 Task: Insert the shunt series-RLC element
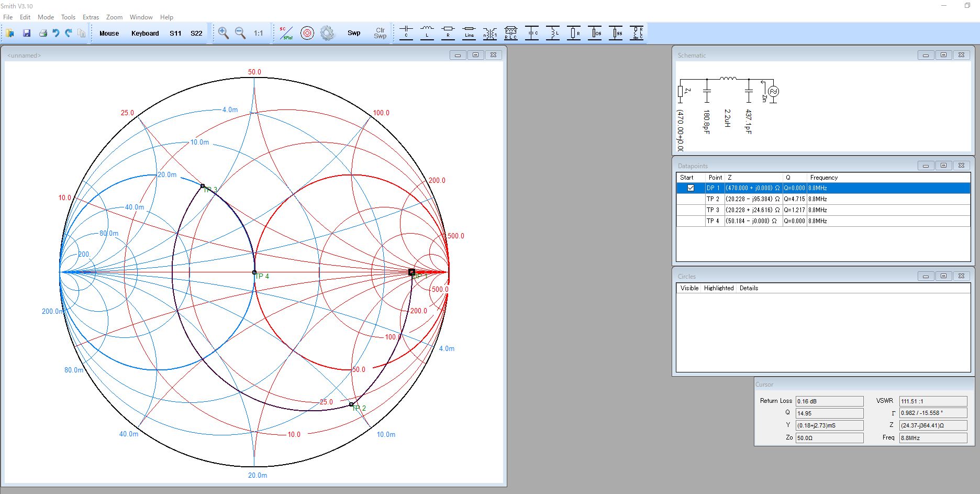(637, 32)
